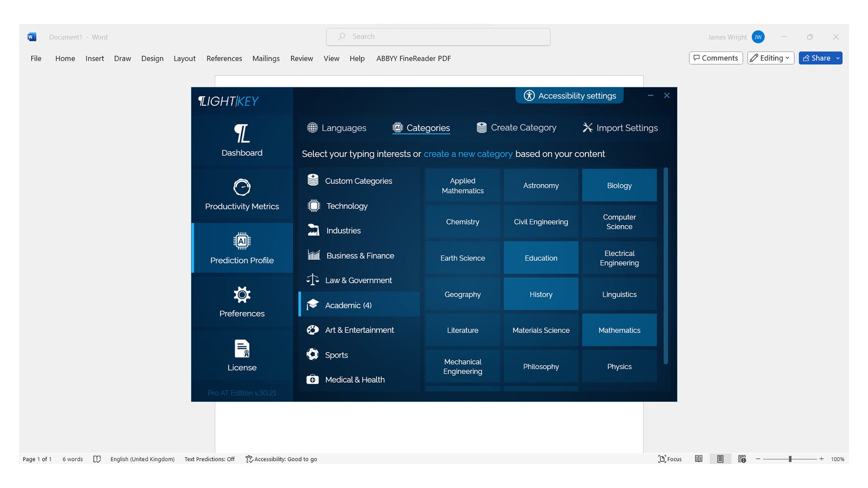Image resolution: width=868 pixels, height=488 pixels.
Task: Expand the Share button arrow
Action: pyautogui.click(x=838, y=58)
